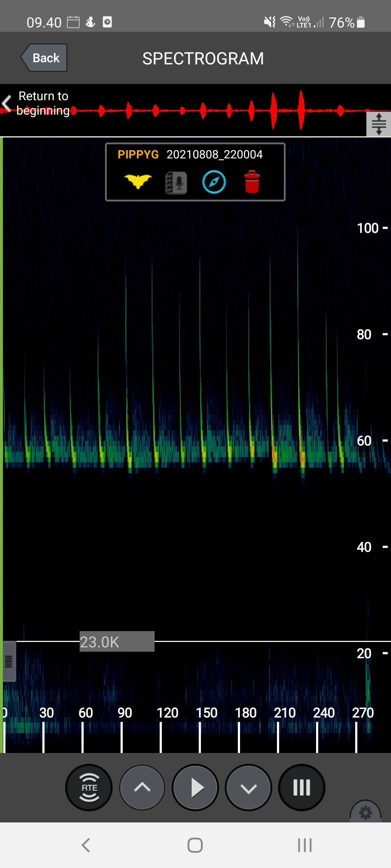Tap the yellow bat species icon

click(x=138, y=182)
